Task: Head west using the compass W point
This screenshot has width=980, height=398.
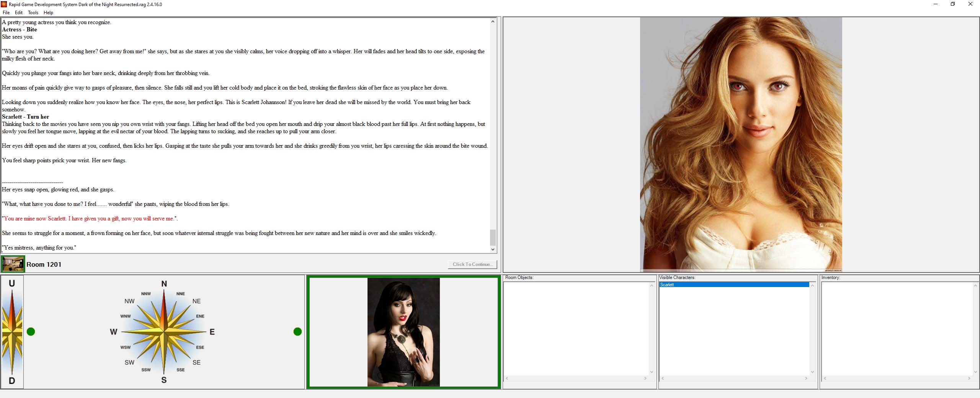Action: point(114,332)
